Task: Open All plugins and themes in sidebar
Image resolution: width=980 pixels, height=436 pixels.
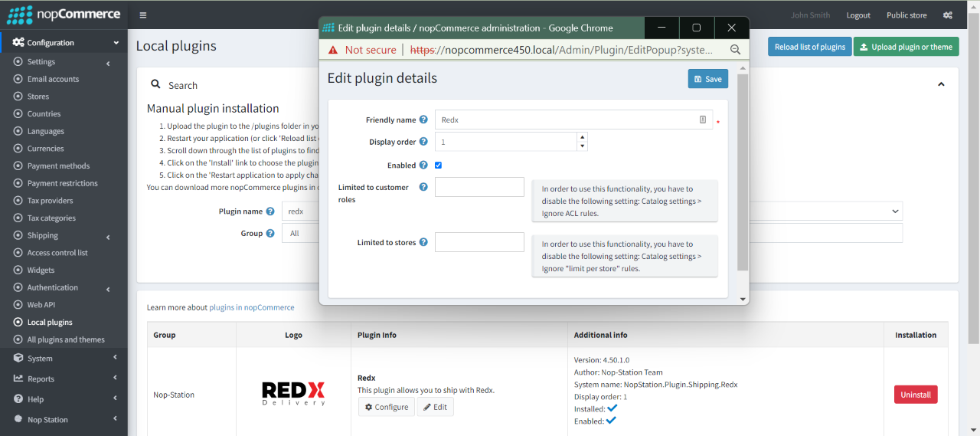Action: coord(66,339)
